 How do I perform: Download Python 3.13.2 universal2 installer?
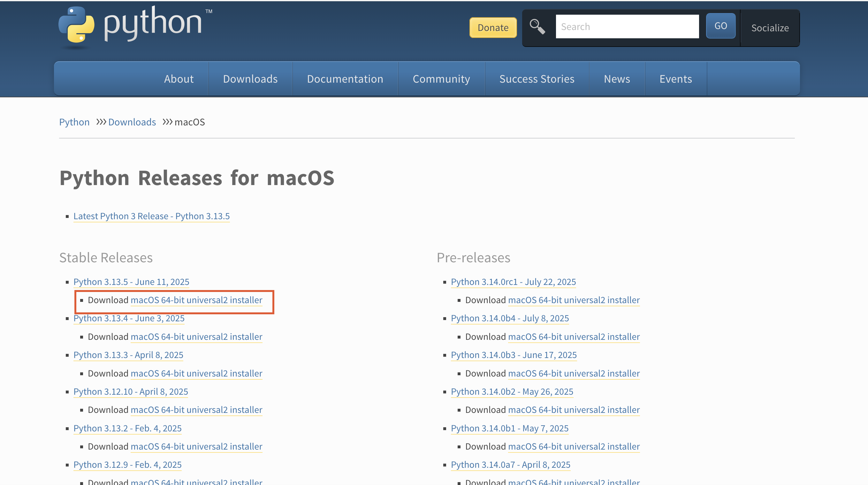(196, 446)
